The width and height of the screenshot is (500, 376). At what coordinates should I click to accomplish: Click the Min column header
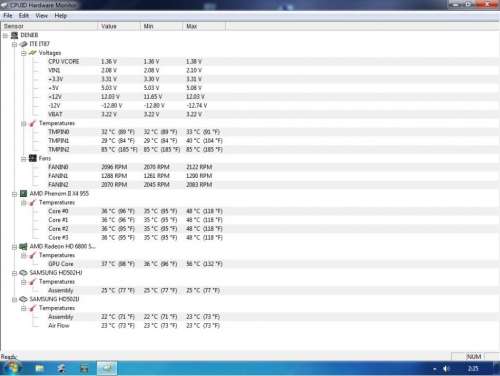point(161,26)
